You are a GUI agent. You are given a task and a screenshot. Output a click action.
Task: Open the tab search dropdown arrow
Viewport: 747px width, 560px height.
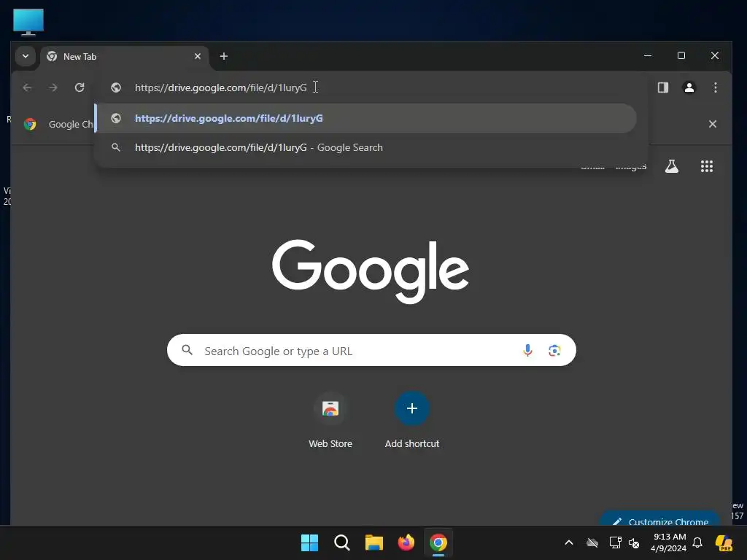click(x=26, y=56)
